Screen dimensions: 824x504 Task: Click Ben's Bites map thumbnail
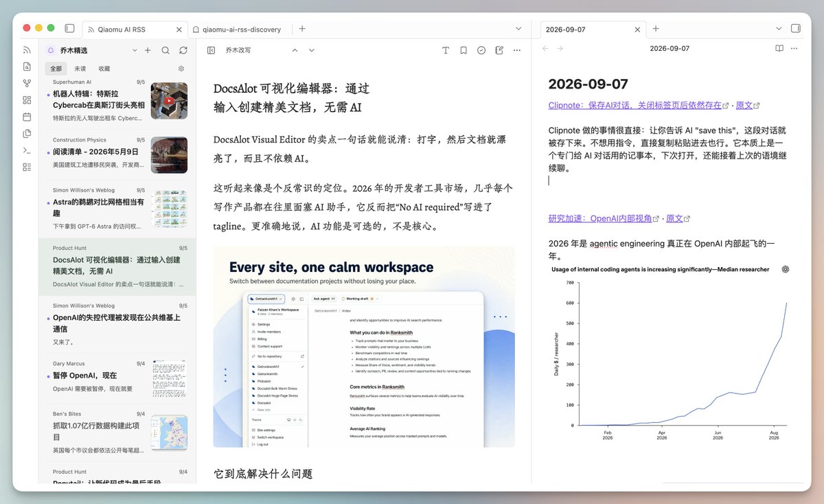click(169, 433)
